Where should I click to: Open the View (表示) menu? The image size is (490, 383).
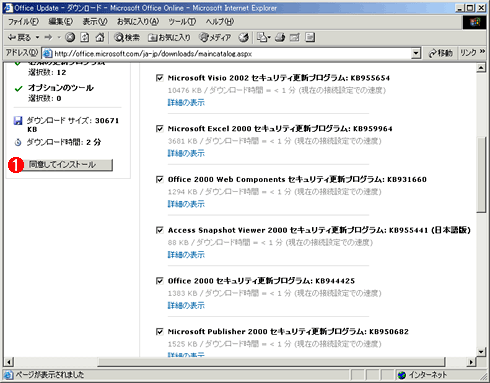pos(95,22)
